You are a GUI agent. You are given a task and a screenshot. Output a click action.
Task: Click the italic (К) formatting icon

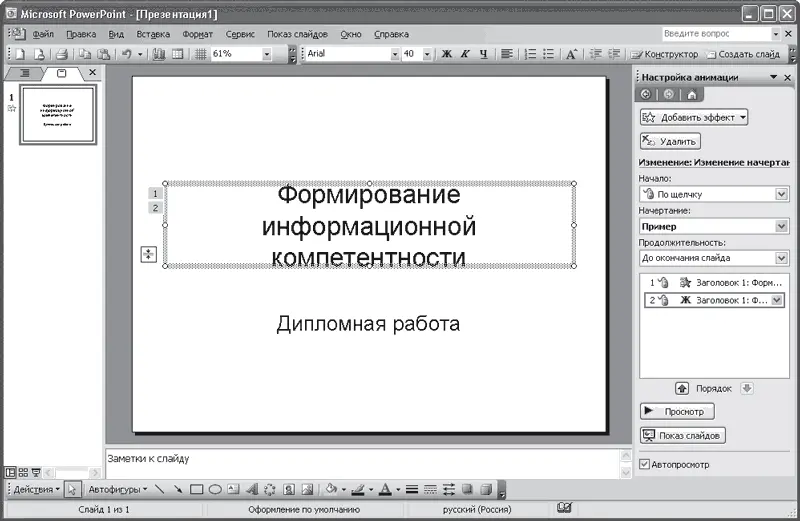pyautogui.click(x=465, y=54)
